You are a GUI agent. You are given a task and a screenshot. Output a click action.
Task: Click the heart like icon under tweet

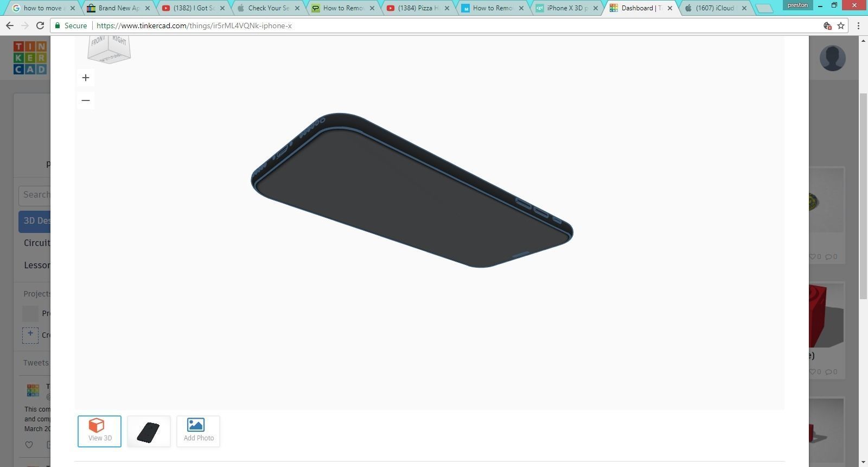pyautogui.click(x=29, y=445)
